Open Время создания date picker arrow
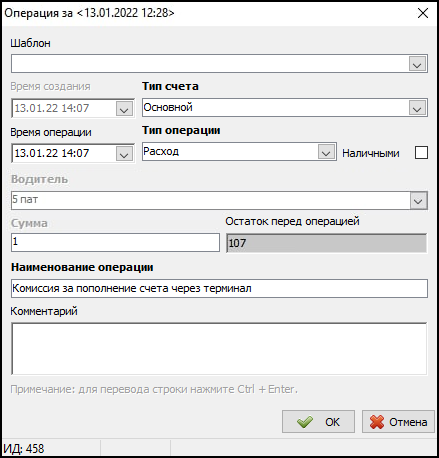This screenshot has width=439, height=458. (x=124, y=108)
